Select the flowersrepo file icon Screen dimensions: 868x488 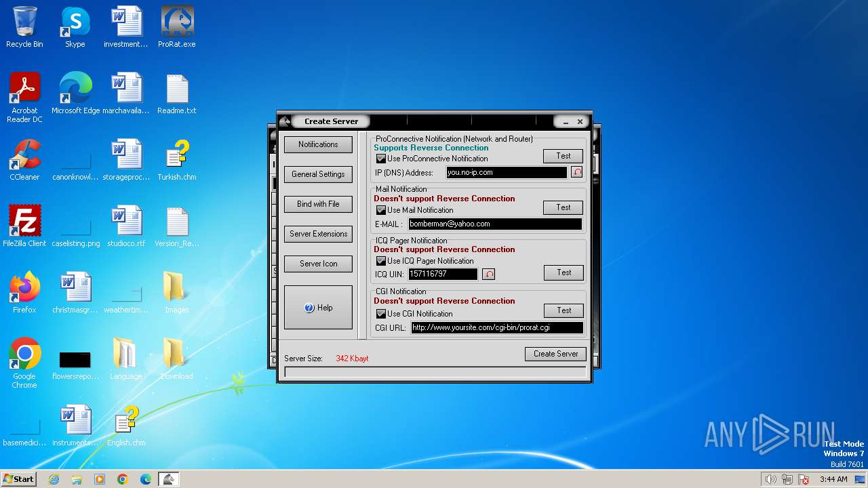(x=75, y=363)
